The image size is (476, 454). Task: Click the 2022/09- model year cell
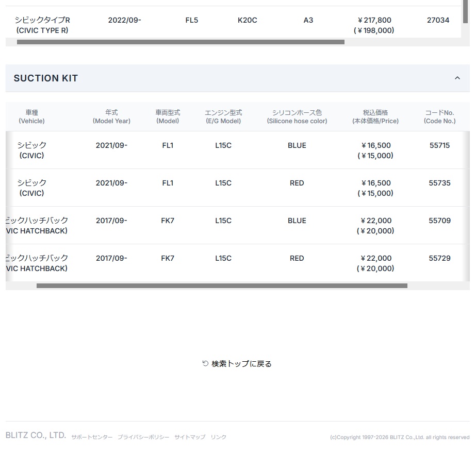pyautogui.click(x=124, y=20)
